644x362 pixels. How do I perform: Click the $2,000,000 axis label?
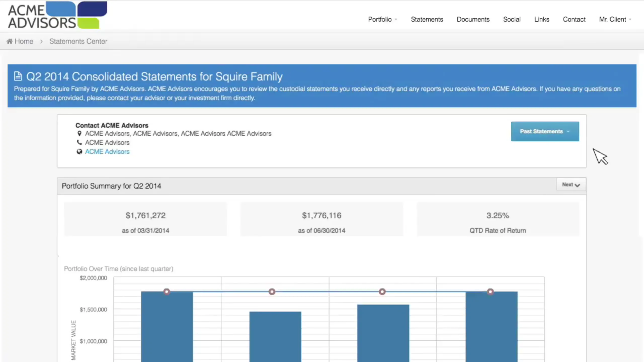(93, 278)
